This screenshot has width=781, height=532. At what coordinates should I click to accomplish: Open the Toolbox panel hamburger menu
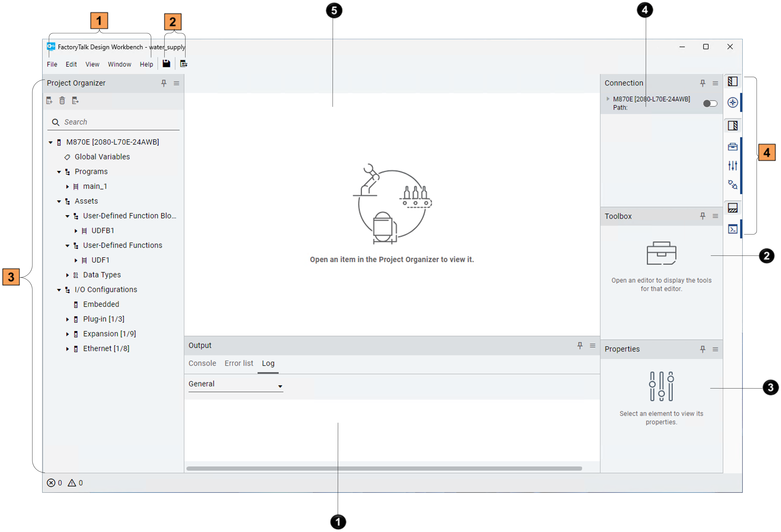point(715,216)
